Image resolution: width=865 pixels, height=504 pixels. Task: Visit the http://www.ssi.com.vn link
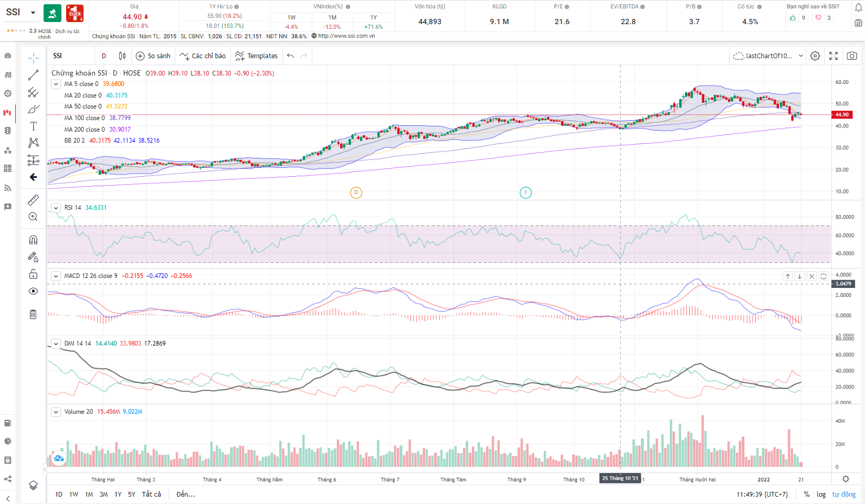[x=346, y=36]
